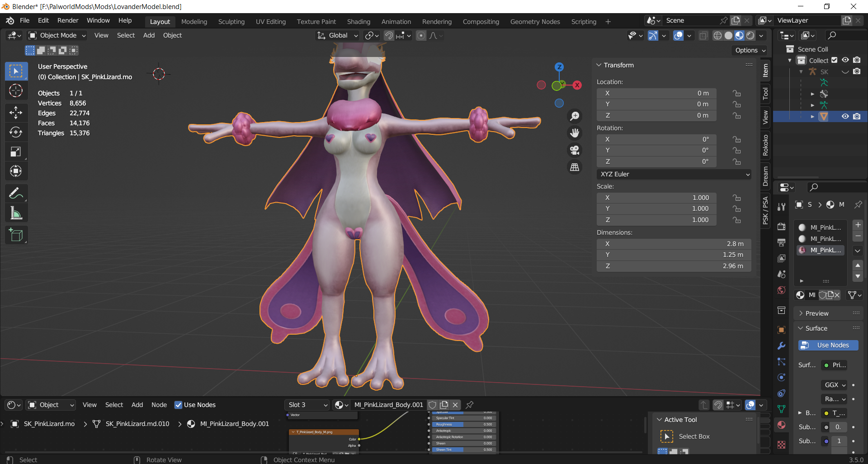Switch to the Sculpting workspace tab

point(231,22)
